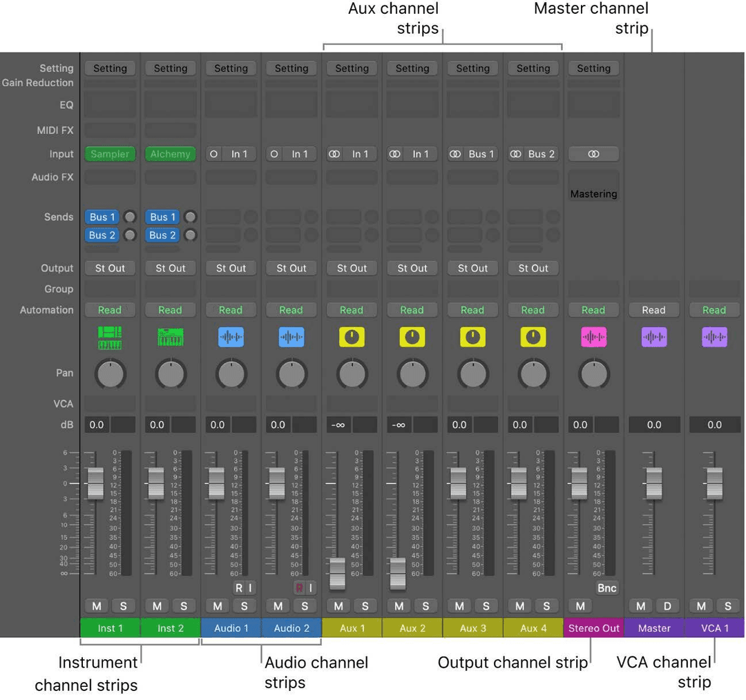This screenshot has width=746, height=700.
Task: Click the Master volume fader handle
Action: pyautogui.click(x=653, y=484)
